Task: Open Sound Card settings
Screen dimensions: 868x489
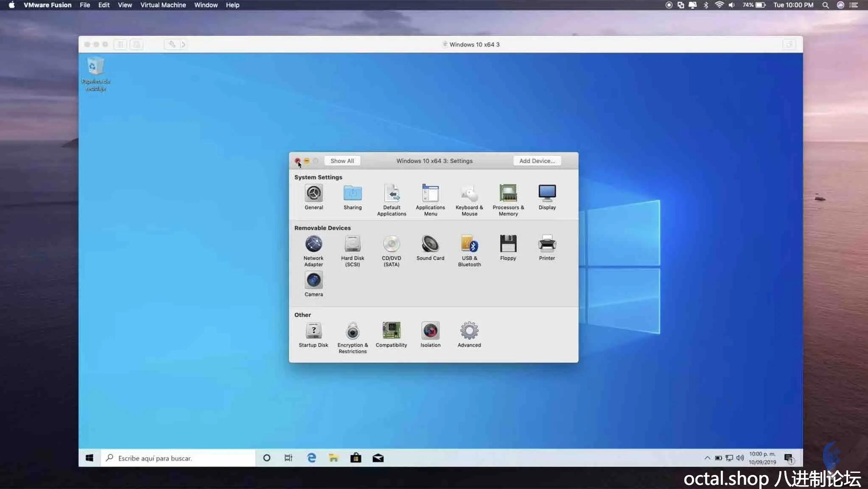Action: (430, 247)
